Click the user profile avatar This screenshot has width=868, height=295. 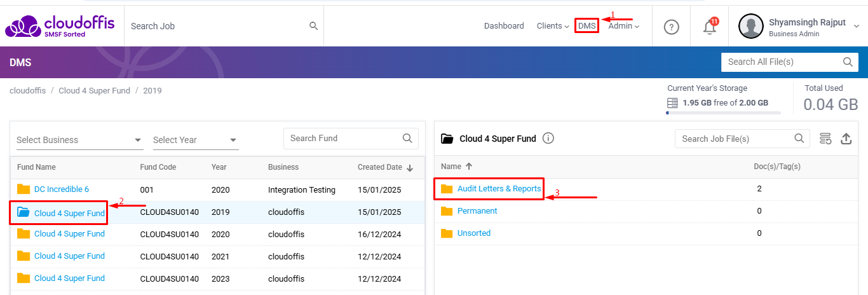pyautogui.click(x=750, y=26)
